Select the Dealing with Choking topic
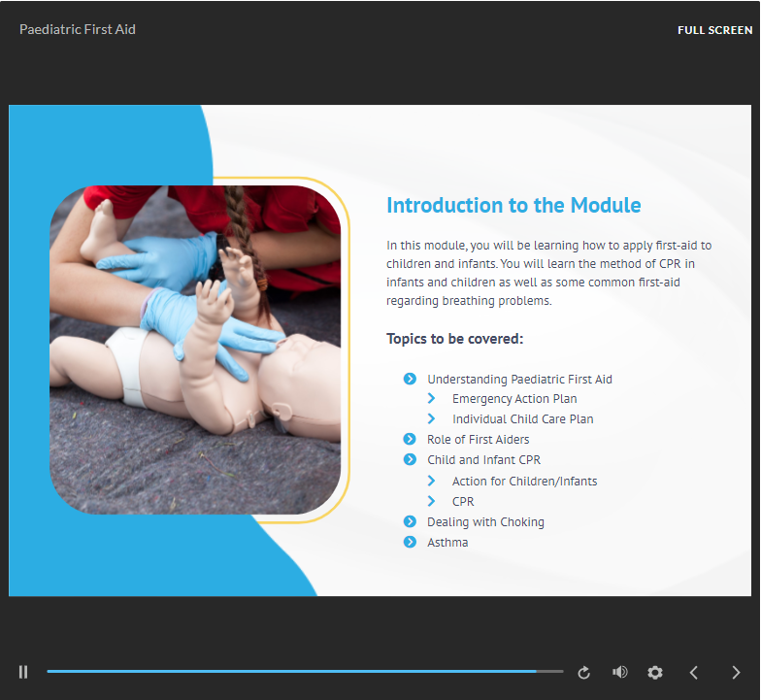 [485, 522]
